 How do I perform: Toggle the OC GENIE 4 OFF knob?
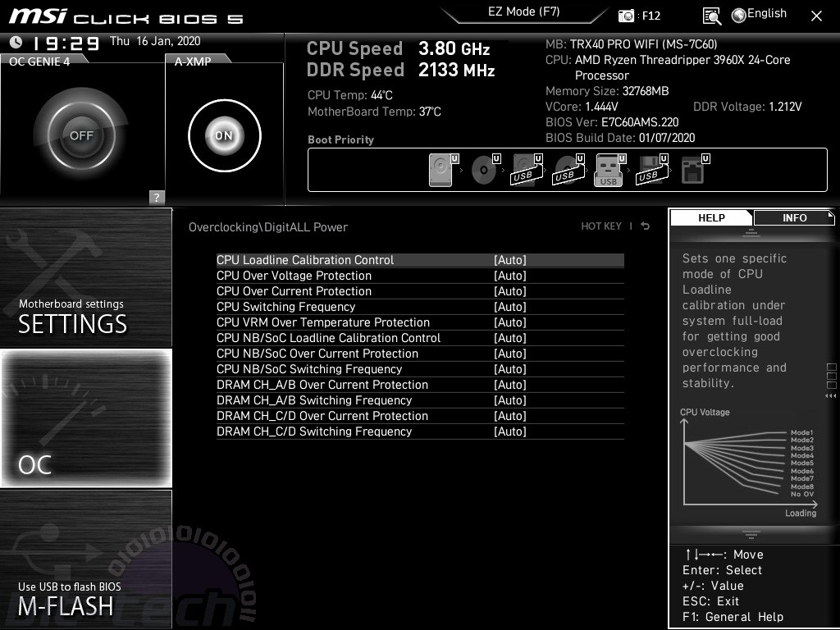pos(81,135)
